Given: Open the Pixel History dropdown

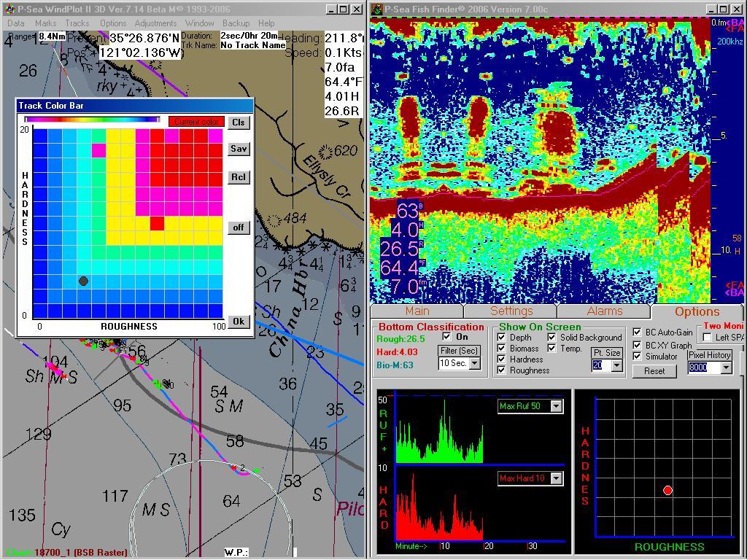Looking at the screenshot, I should coord(726,367).
